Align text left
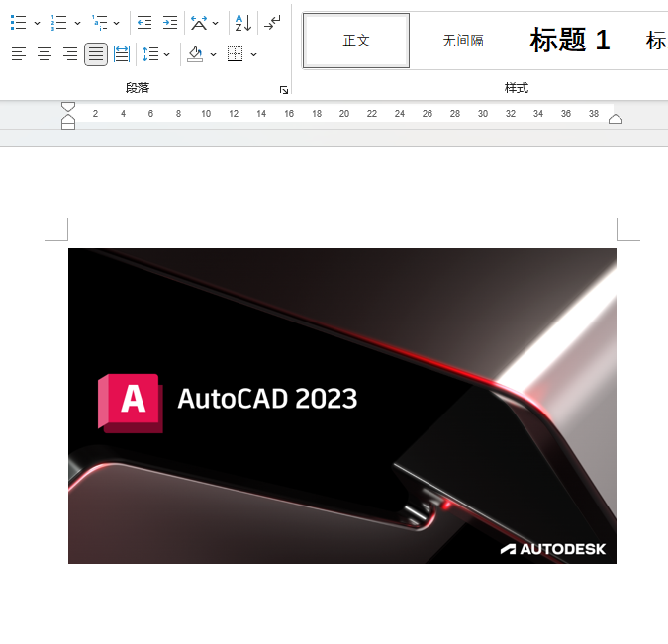This screenshot has height=644, width=668. (x=19, y=54)
